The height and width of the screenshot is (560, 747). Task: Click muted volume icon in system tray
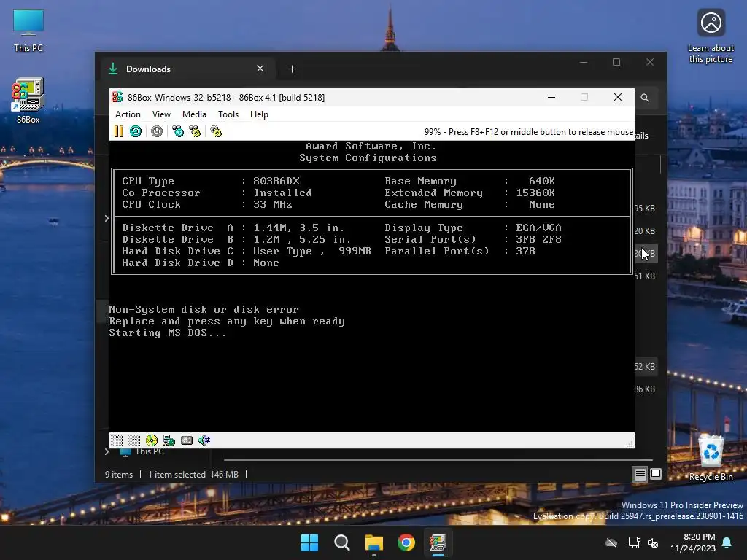tap(653, 542)
